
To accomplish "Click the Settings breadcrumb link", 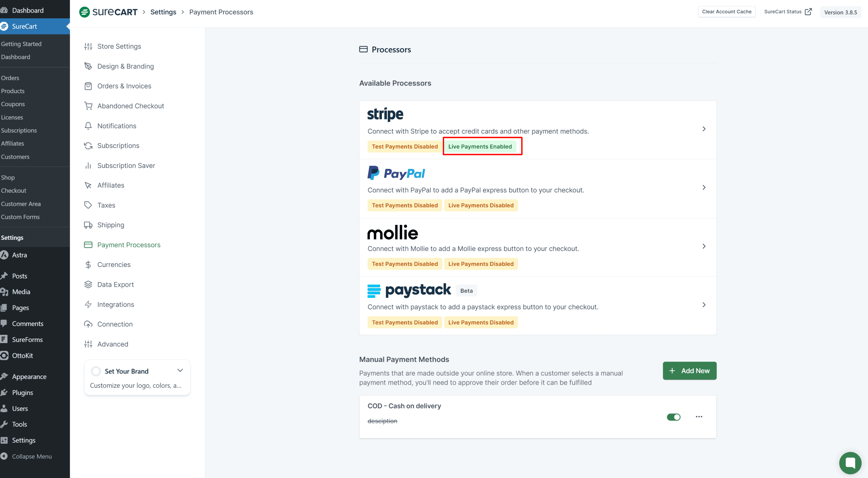I will [163, 12].
